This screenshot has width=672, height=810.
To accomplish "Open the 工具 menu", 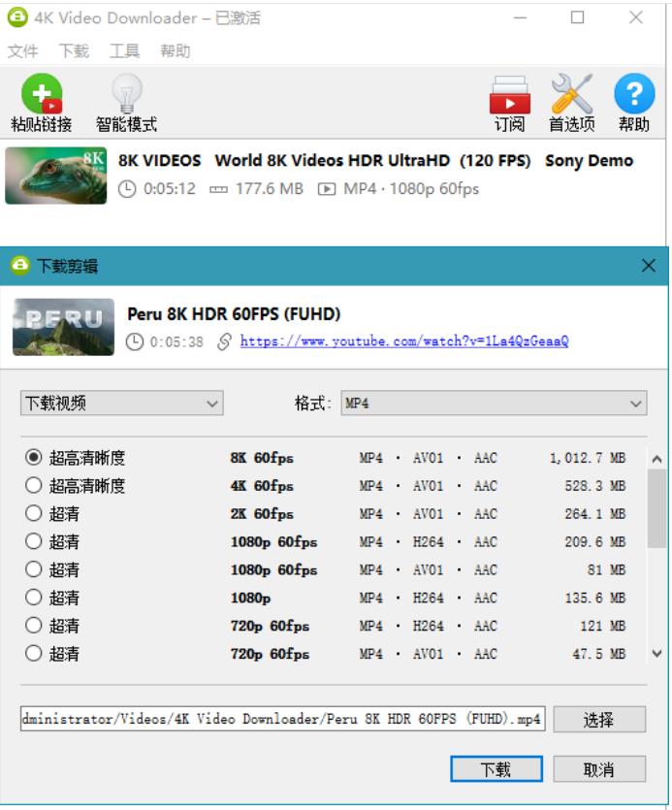I will (124, 50).
